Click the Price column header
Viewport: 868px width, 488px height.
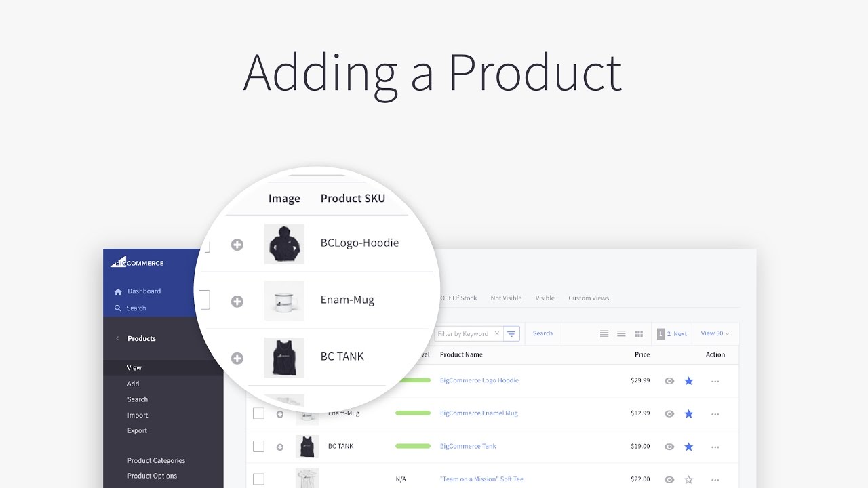pyautogui.click(x=642, y=354)
